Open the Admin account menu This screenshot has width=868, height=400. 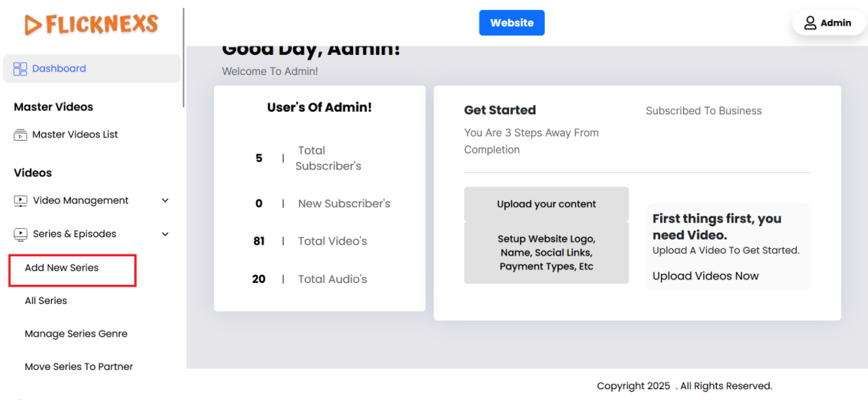click(829, 23)
